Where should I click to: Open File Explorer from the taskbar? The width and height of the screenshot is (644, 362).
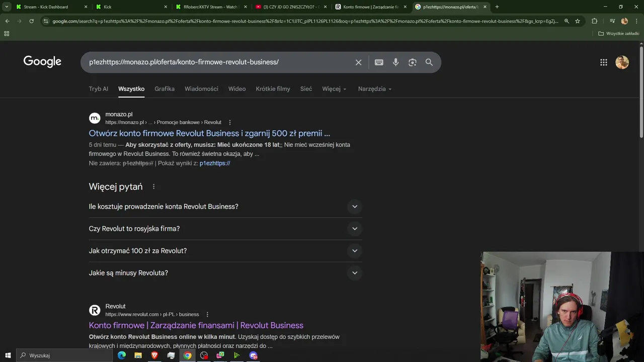[138, 355]
